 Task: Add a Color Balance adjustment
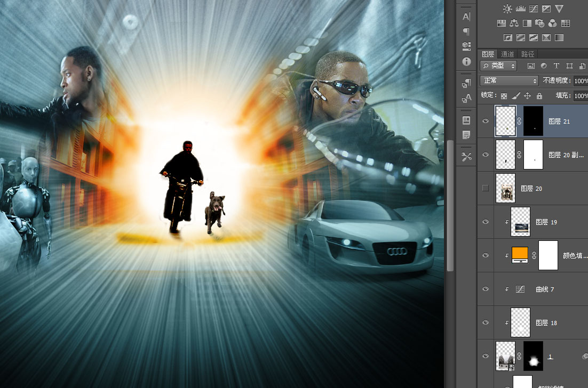[x=514, y=23]
